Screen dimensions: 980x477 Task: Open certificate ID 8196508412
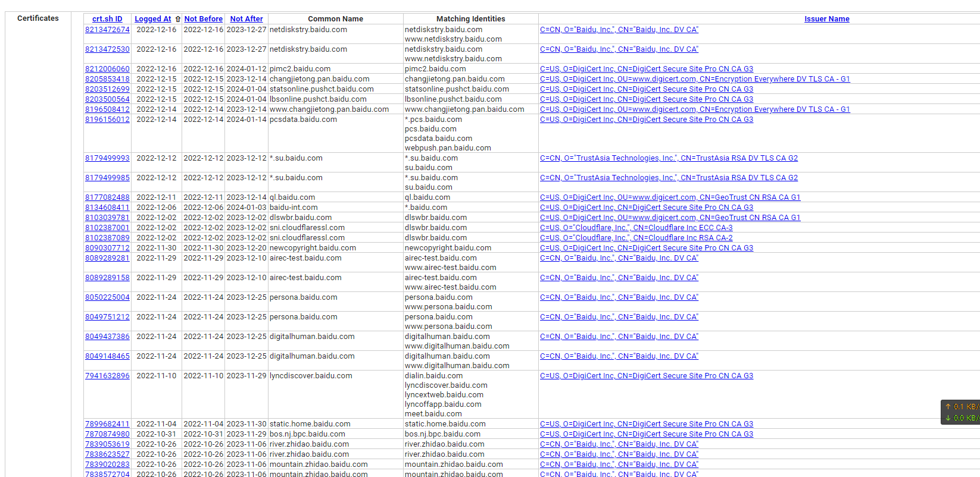click(x=107, y=109)
